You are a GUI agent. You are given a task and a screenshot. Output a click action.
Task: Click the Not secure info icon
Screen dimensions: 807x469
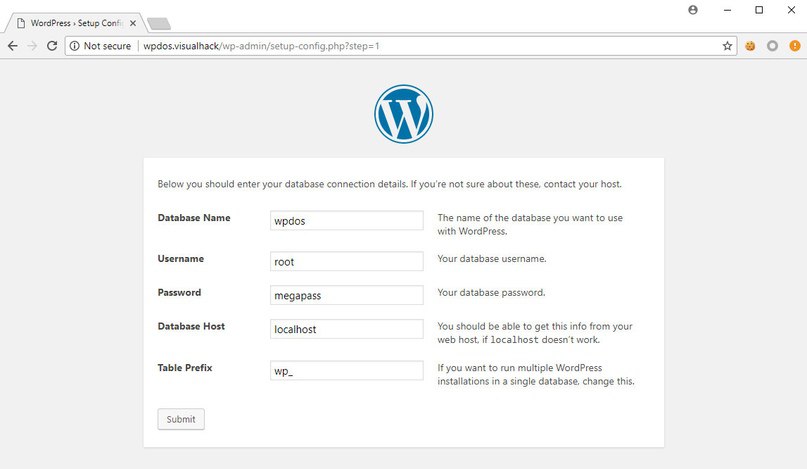point(74,46)
